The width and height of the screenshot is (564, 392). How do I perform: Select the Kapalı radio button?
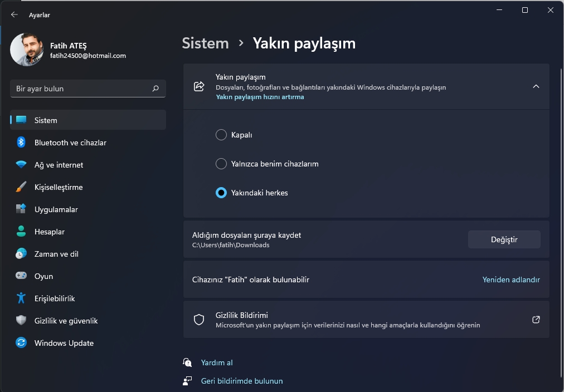[221, 135]
